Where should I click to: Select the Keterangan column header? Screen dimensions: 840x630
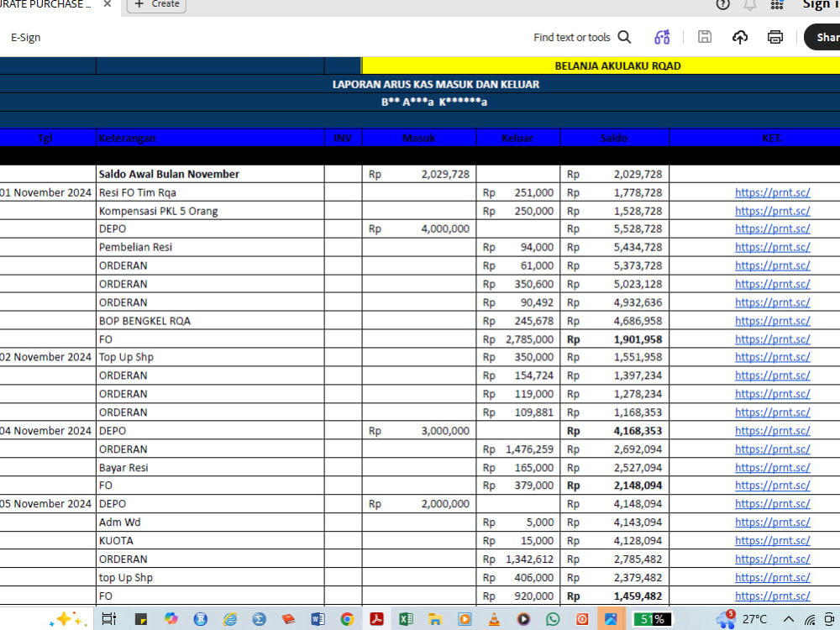(210, 138)
